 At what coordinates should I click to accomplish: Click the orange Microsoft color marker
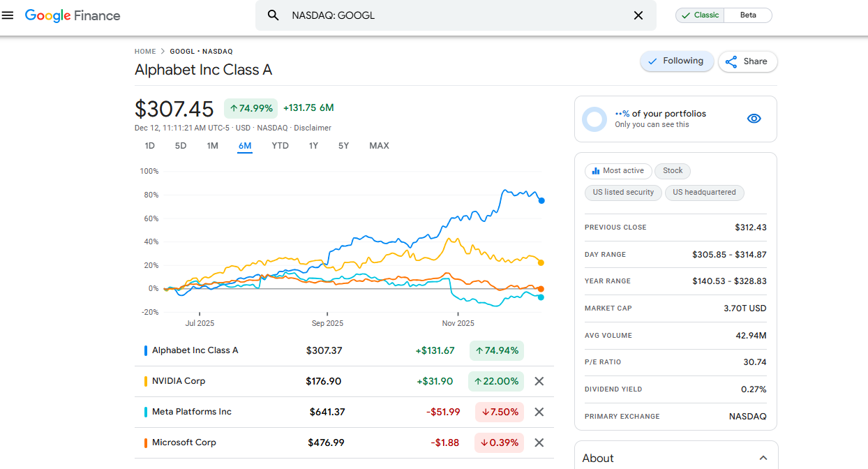[145, 442]
